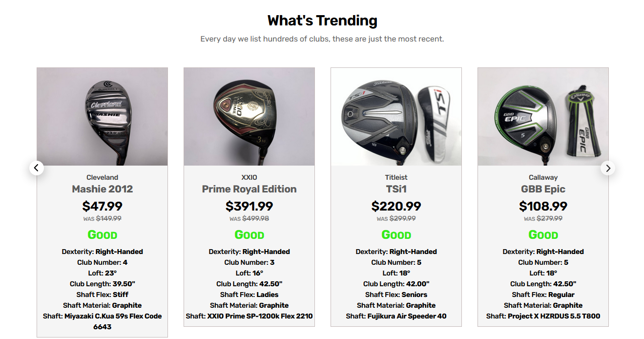This screenshot has width=644, height=339.
Task: Open the XXIO Prime Royal Edition product image
Action: [249, 116]
